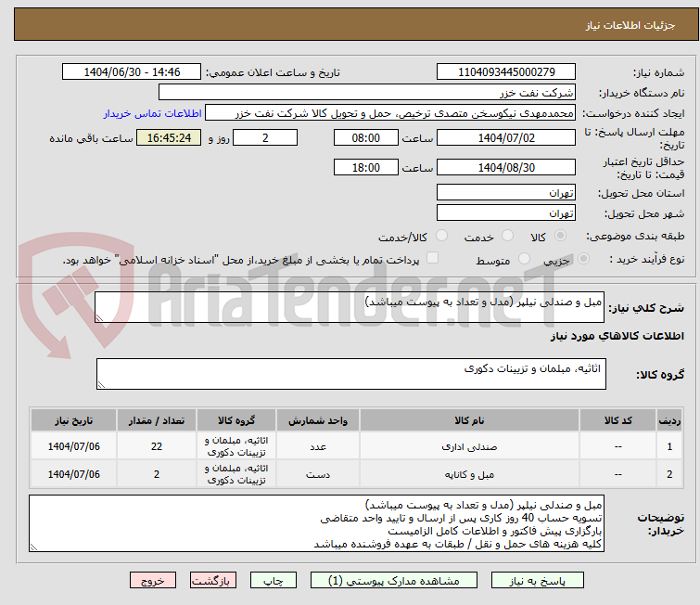
Task: Click unit cell عدد
Action: click(x=317, y=446)
